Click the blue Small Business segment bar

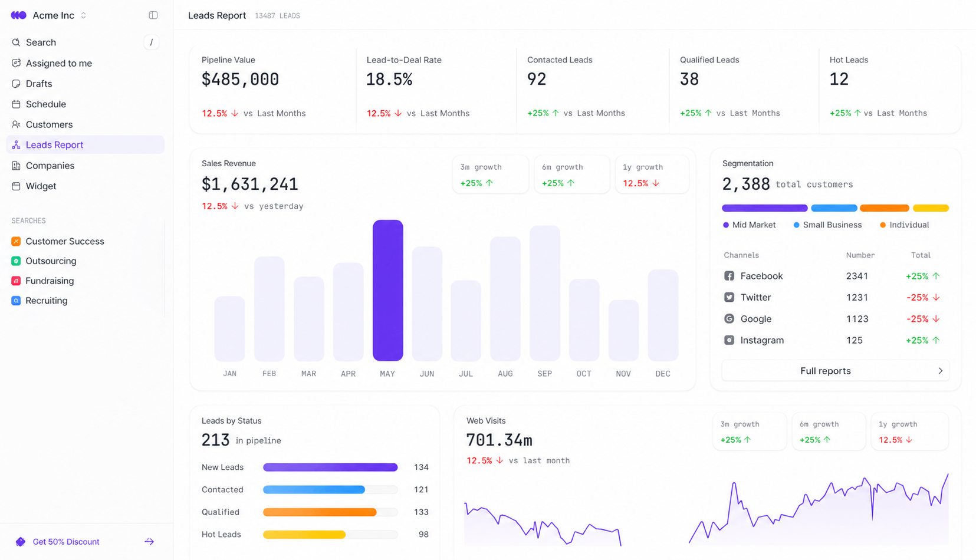(x=834, y=208)
